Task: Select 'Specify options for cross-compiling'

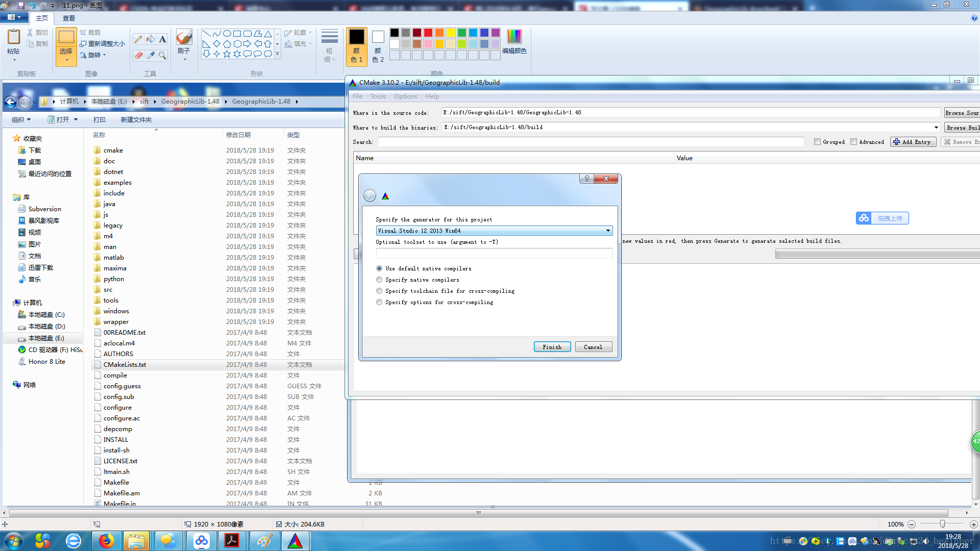Action: coord(379,302)
